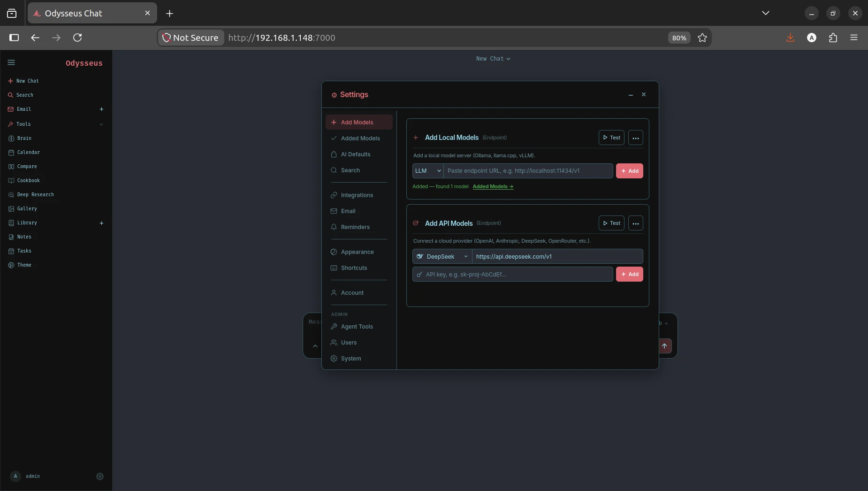Open Agent Tools admin tab
The image size is (868, 491).
(x=359, y=326)
